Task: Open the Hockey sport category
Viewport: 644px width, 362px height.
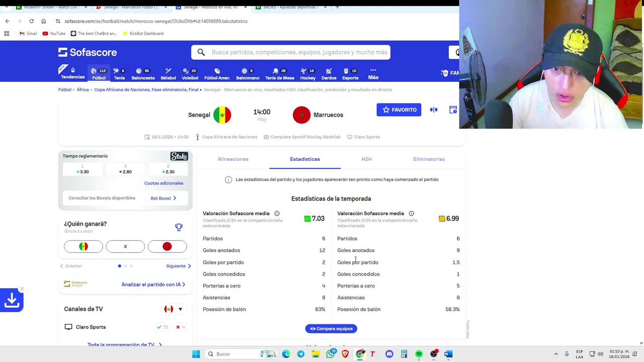Action: 307,73
